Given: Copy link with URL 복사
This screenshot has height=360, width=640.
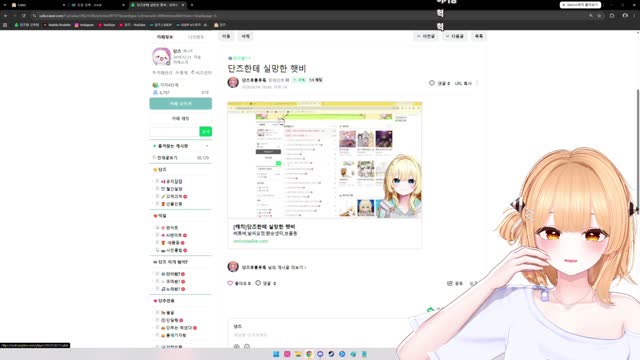Looking at the screenshot, I should pos(463,83).
